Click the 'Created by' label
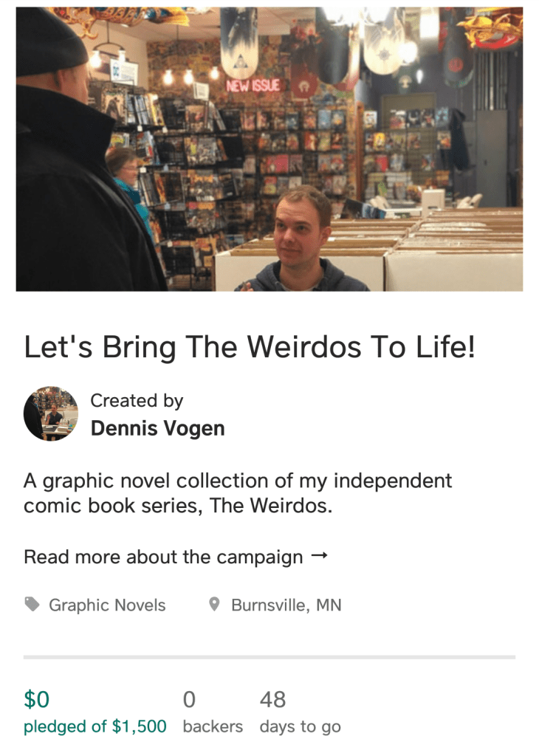539x756 pixels. click(137, 401)
